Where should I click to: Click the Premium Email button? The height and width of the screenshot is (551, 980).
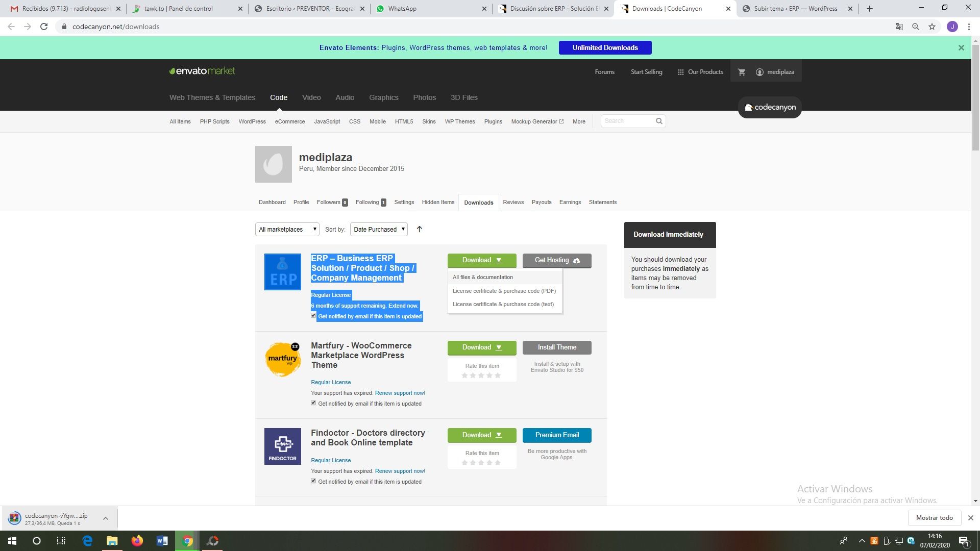tap(557, 435)
